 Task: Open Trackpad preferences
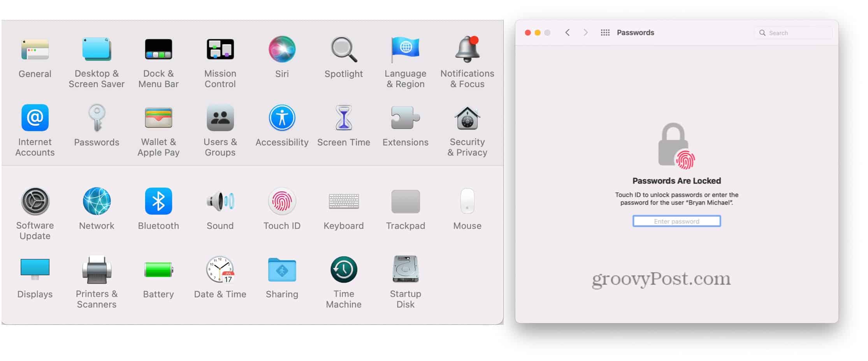(x=405, y=201)
